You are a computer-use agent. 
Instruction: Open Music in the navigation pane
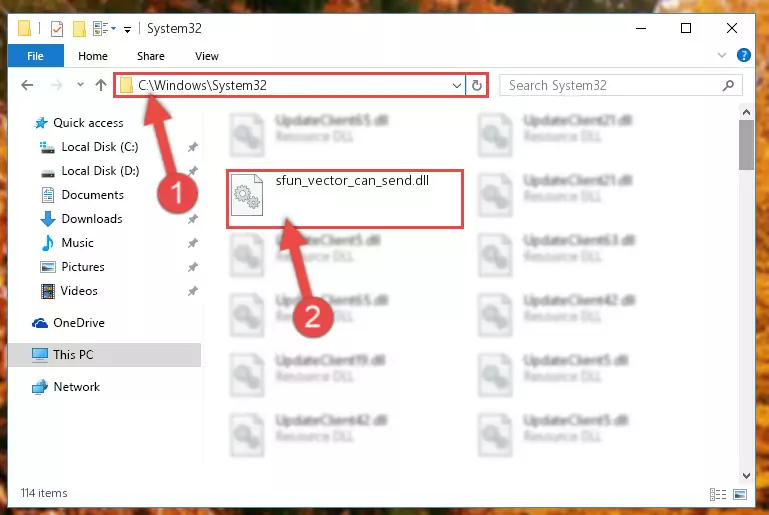pos(77,243)
